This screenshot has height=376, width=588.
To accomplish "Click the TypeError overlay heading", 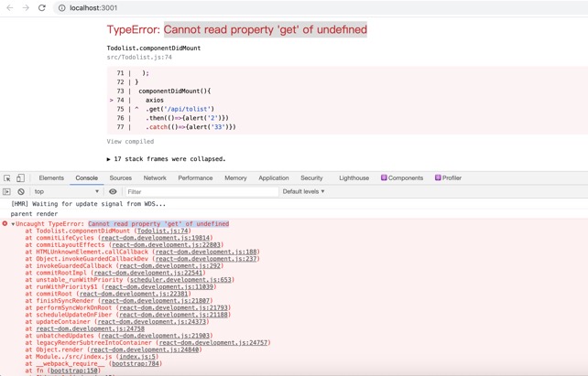I will [x=236, y=29].
